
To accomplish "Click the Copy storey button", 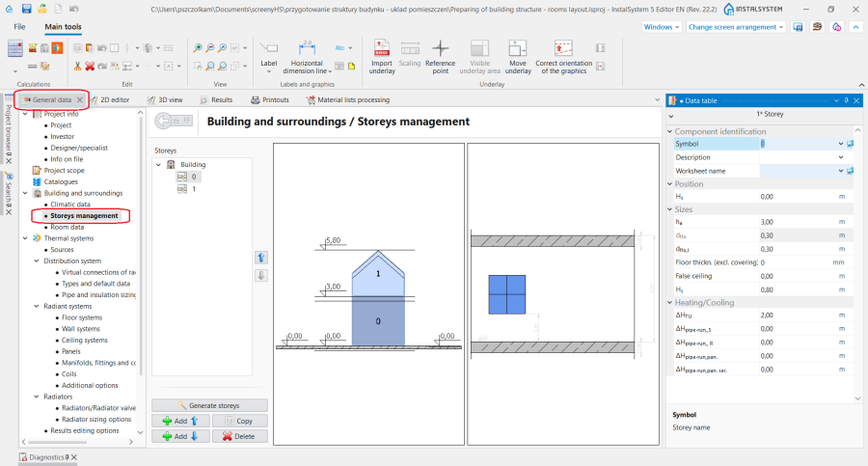I will coord(240,421).
